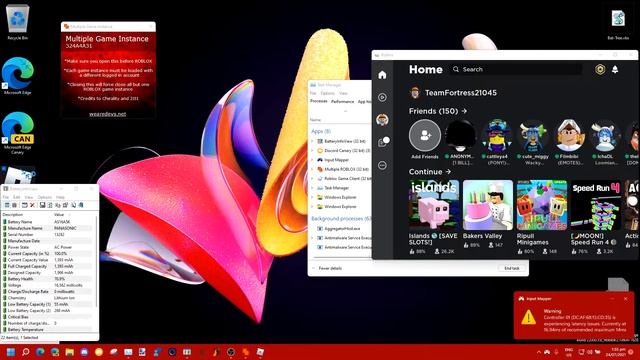Click the Windows Start button on taskbar
Screen dimensions: 640x360
(x=11, y=352)
